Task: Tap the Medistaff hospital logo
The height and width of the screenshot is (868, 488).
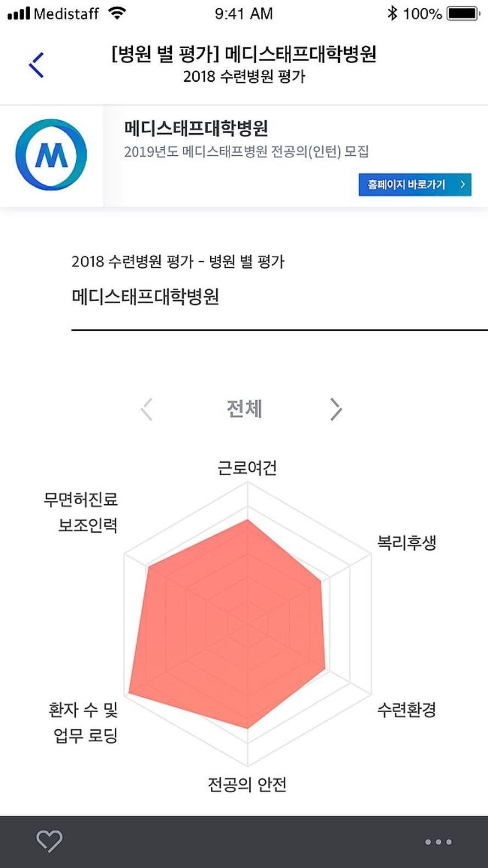Action: 51,155
